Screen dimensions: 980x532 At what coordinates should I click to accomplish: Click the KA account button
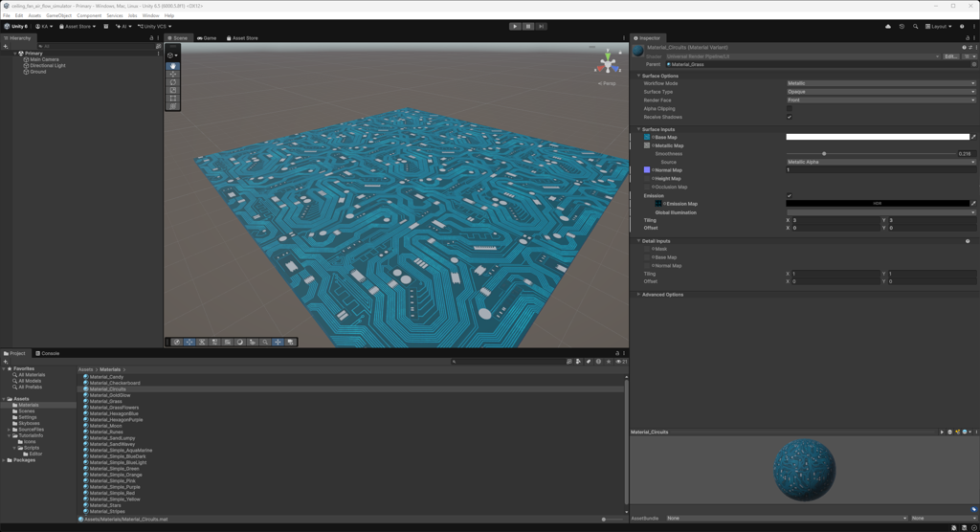44,26
